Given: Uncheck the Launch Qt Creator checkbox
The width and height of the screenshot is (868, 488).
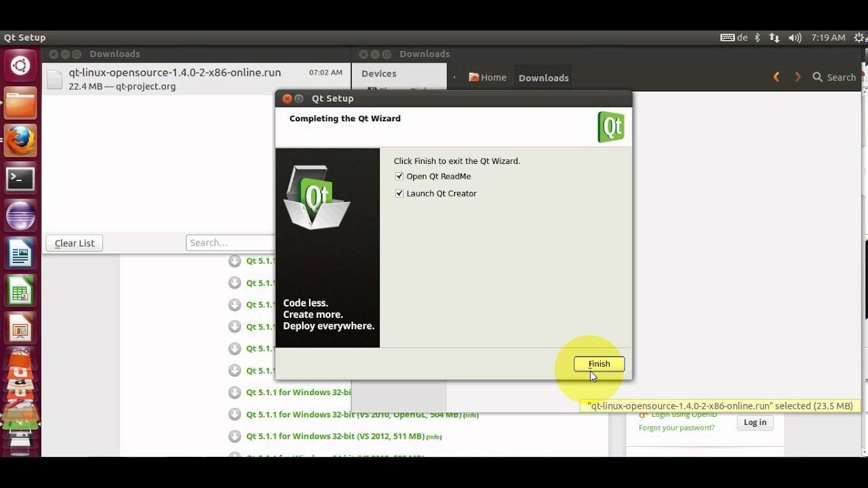Looking at the screenshot, I should point(399,193).
